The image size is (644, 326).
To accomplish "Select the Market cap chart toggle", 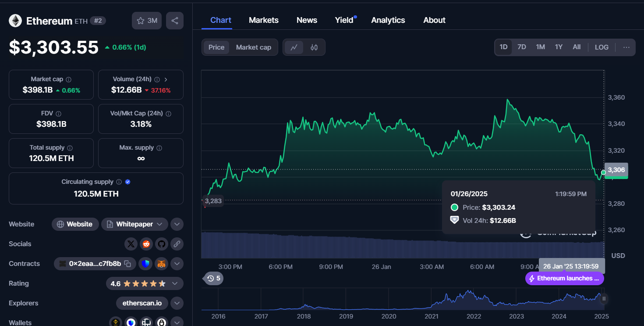I will [x=254, y=47].
